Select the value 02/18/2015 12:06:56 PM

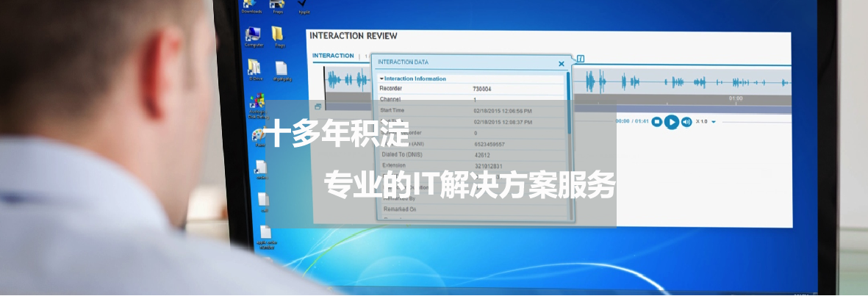503,111
